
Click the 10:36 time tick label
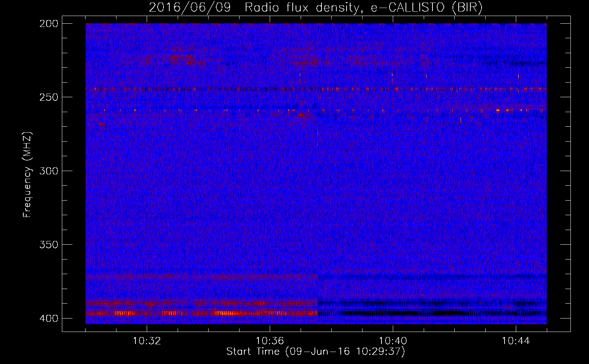(x=270, y=341)
